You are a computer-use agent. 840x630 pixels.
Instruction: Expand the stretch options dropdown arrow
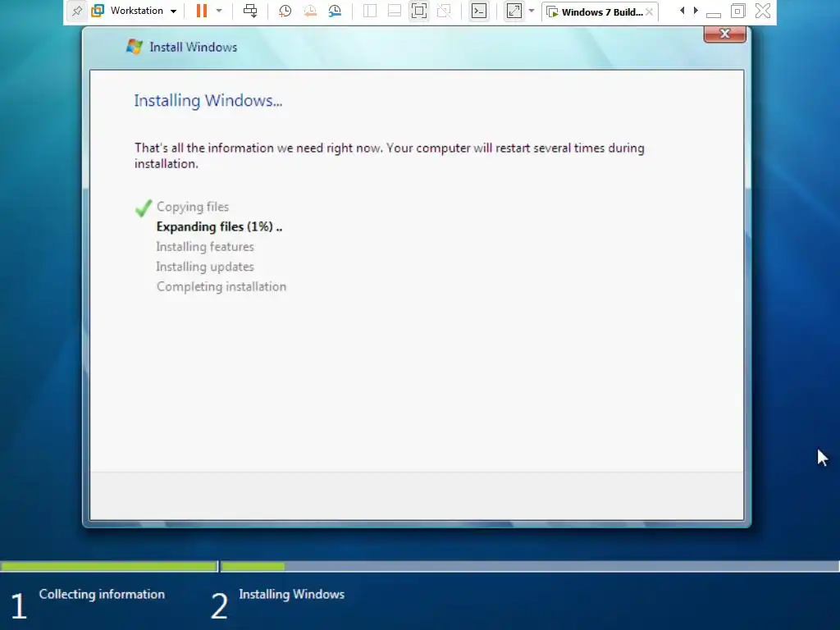coord(532,11)
